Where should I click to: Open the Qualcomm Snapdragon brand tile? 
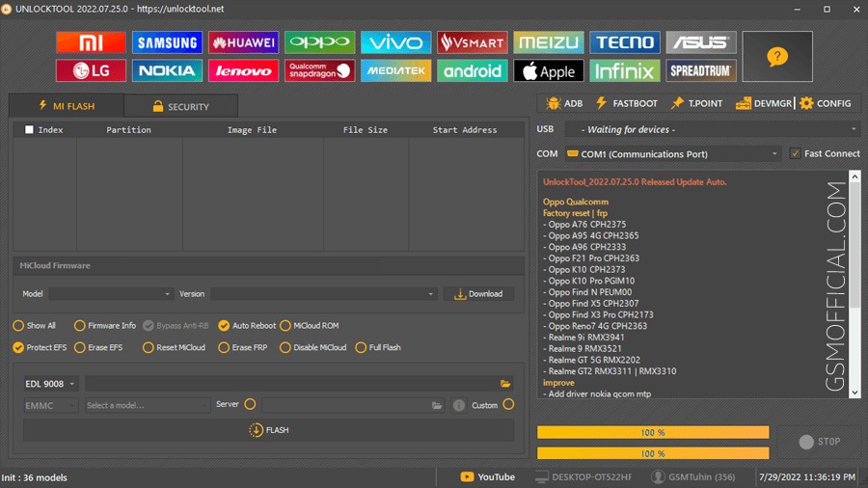point(319,70)
